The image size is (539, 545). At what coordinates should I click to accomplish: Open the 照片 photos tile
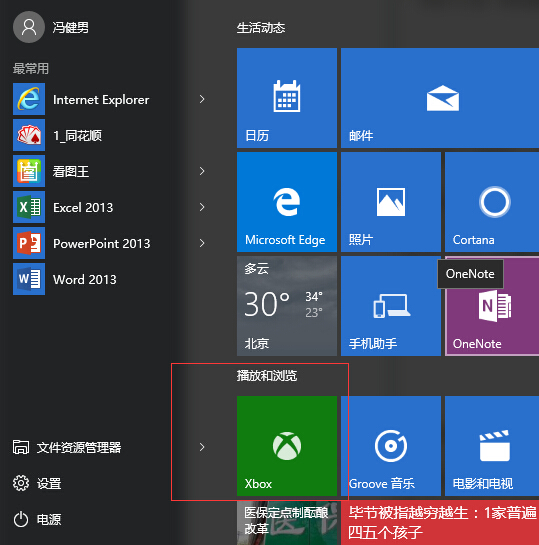pyautogui.click(x=391, y=202)
